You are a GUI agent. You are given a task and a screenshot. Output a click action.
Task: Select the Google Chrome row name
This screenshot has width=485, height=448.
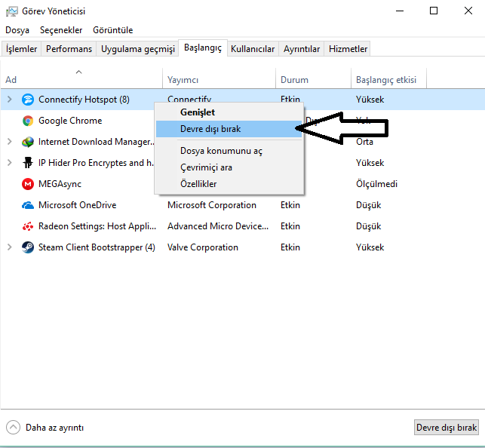point(70,121)
